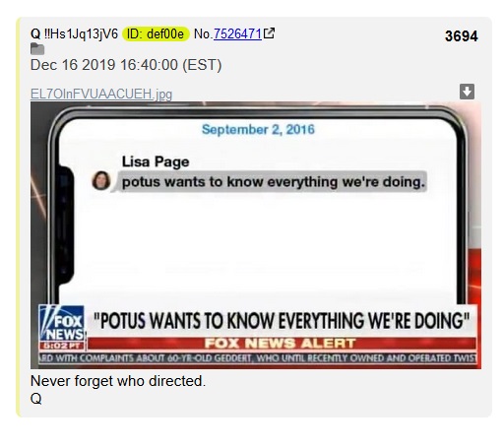Click the scrolling news ticker at image bottom
The height and width of the screenshot is (448, 503).
pos(258,357)
